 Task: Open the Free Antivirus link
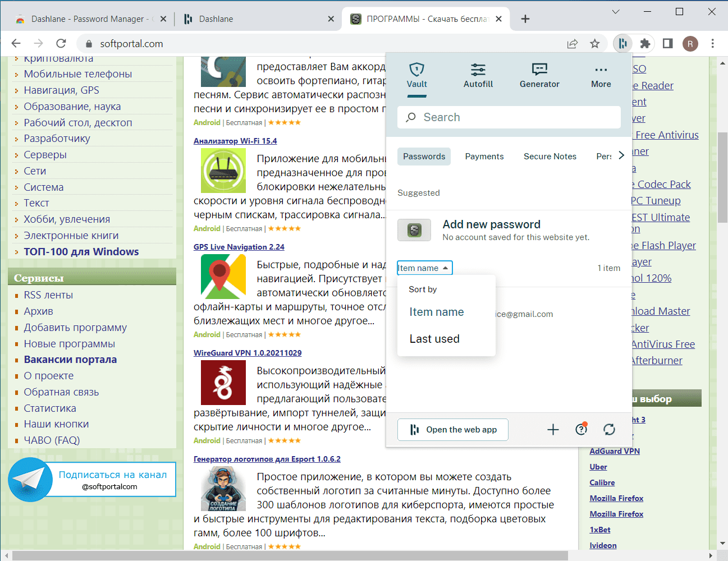pyautogui.click(x=667, y=135)
